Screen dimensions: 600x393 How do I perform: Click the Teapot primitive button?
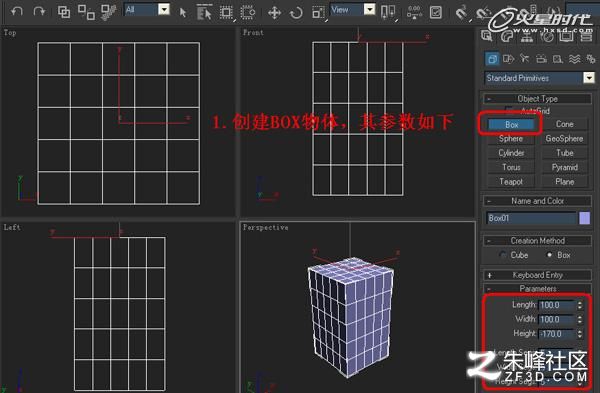511,181
